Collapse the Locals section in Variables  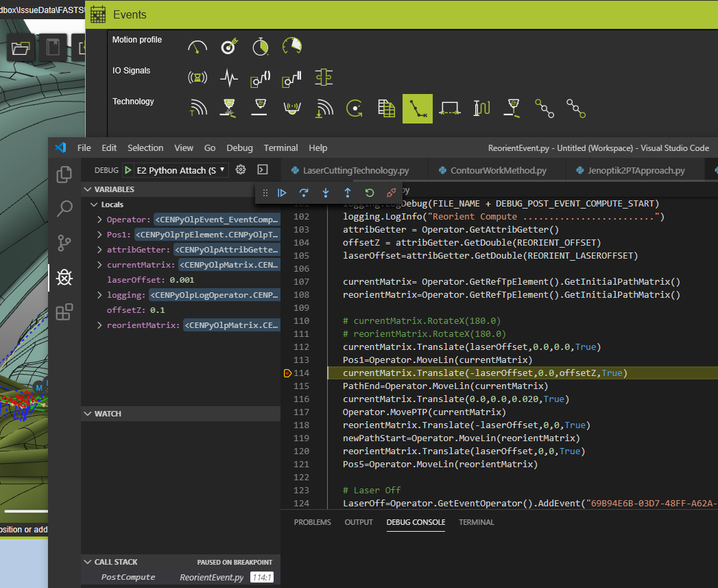click(x=93, y=204)
